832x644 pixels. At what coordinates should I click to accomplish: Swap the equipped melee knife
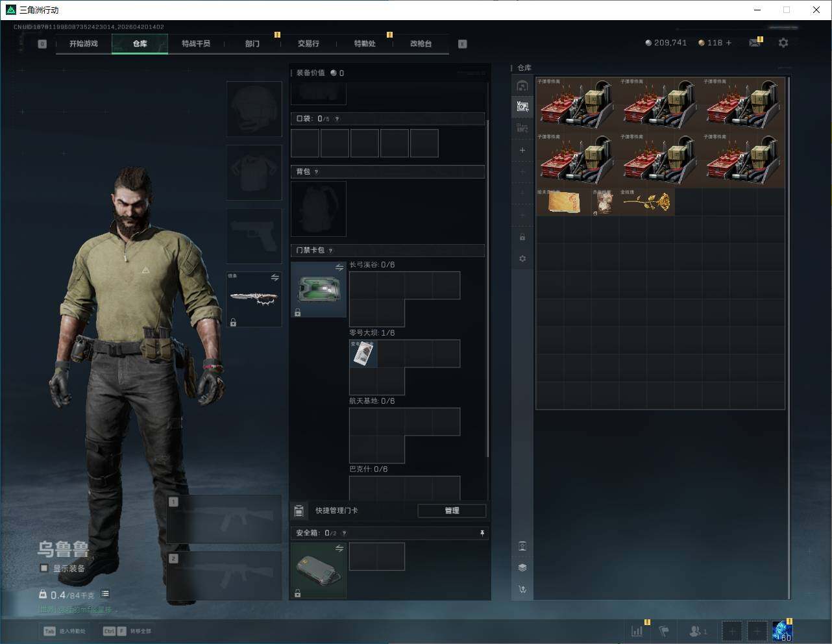click(275, 277)
